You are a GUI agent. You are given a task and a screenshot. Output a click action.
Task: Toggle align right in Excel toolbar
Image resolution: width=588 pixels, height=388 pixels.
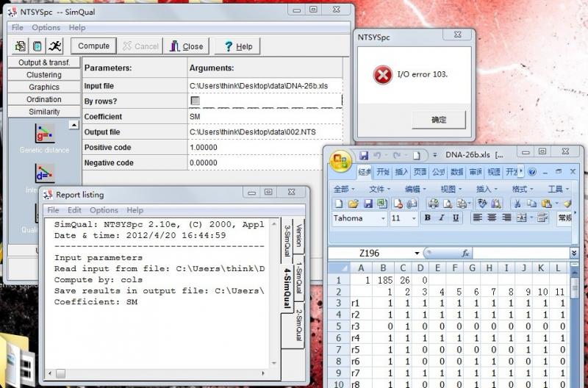click(506, 218)
